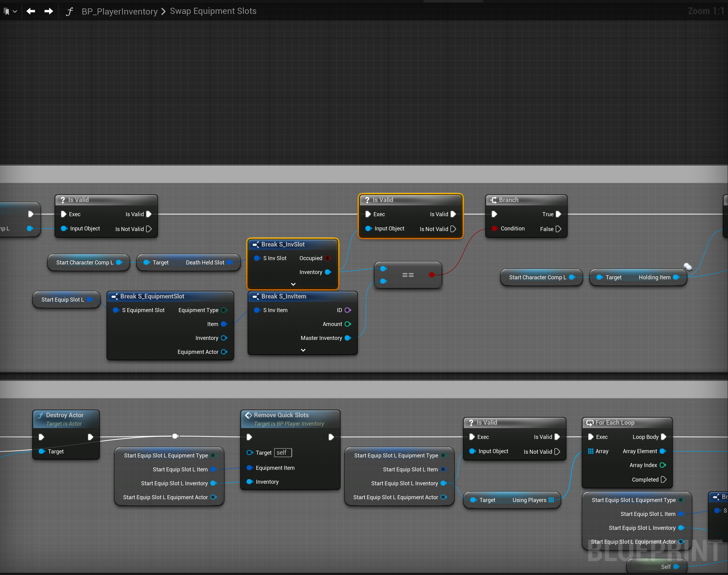Screen dimensions: 728x575
Task: Select the highlighted Is Valid node title
Action: click(x=383, y=200)
